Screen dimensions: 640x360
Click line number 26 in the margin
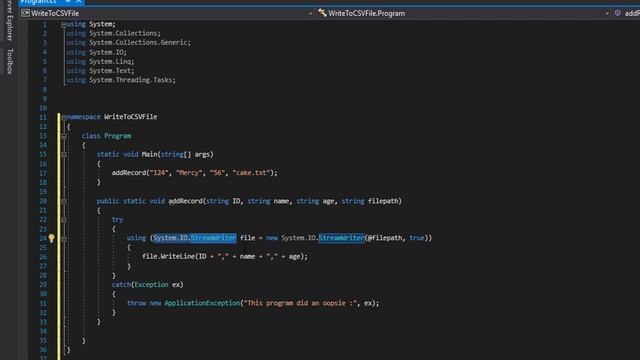pyautogui.click(x=43, y=257)
